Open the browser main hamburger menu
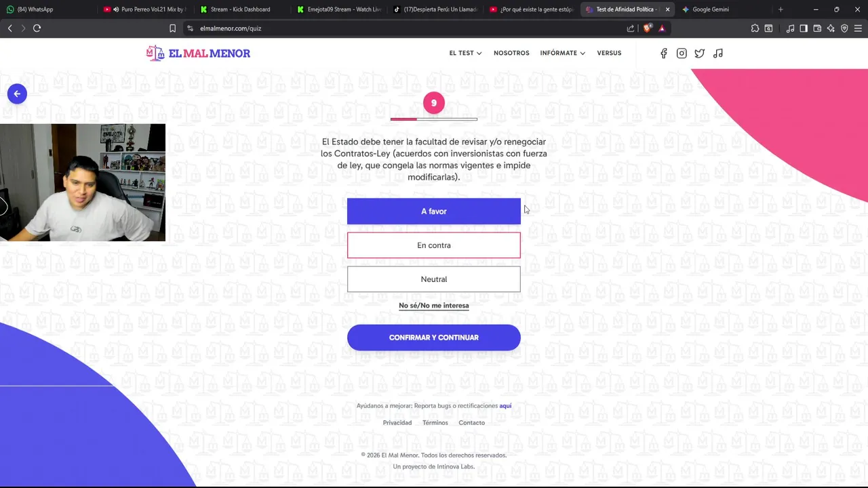Screen dimensions: 868x488 pyautogui.click(x=858, y=28)
